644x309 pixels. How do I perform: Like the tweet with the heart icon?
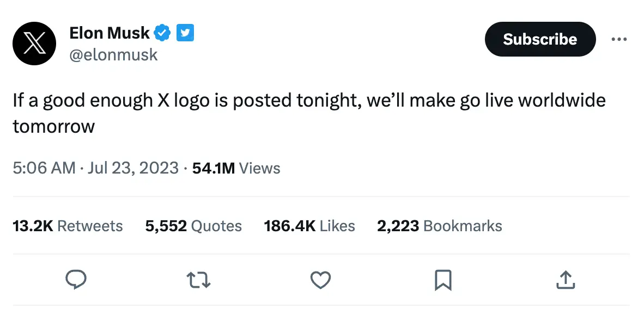click(x=320, y=280)
